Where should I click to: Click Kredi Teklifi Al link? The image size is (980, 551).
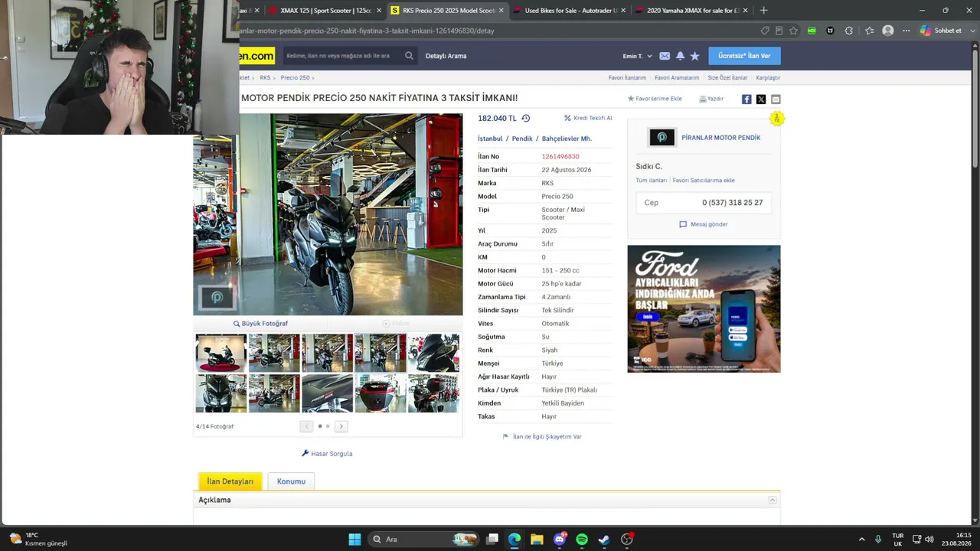click(x=588, y=119)
